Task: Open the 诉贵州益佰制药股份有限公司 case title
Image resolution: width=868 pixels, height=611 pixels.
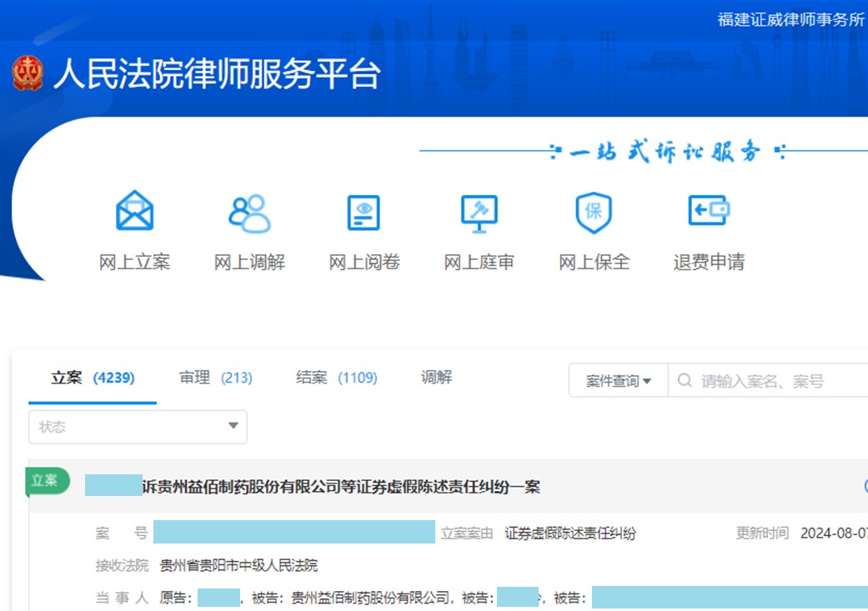Action: 341,487
